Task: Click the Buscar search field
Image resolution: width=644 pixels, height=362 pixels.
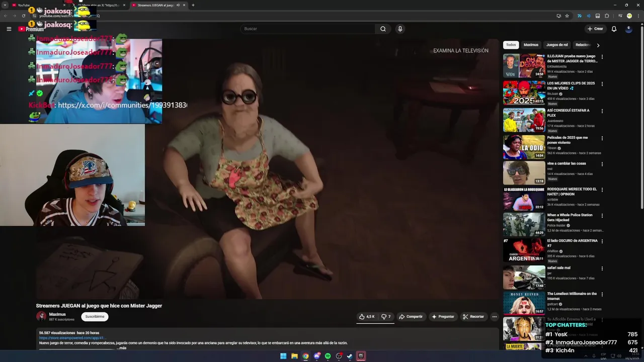Action: (307, 29)
